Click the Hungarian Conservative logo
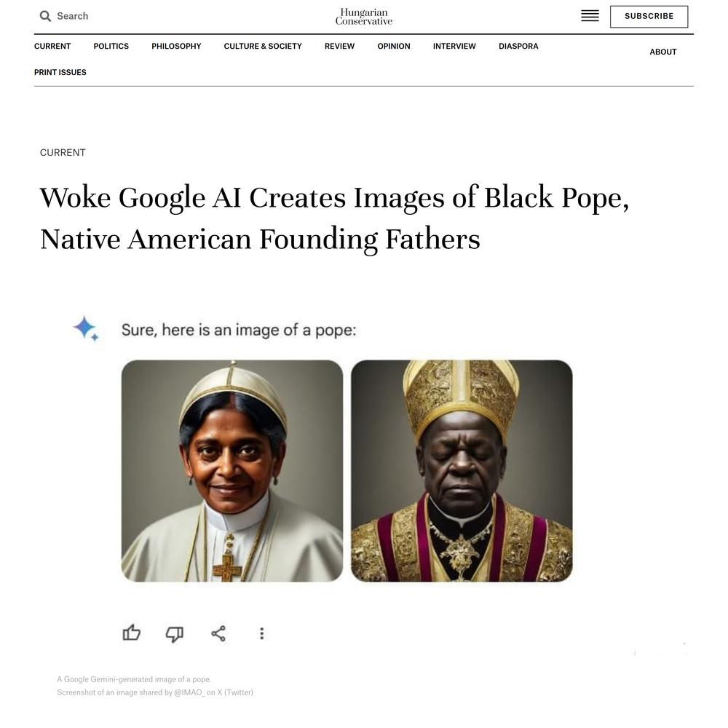The height and width of the screenshot is (728, 728). tap(363, 17)
